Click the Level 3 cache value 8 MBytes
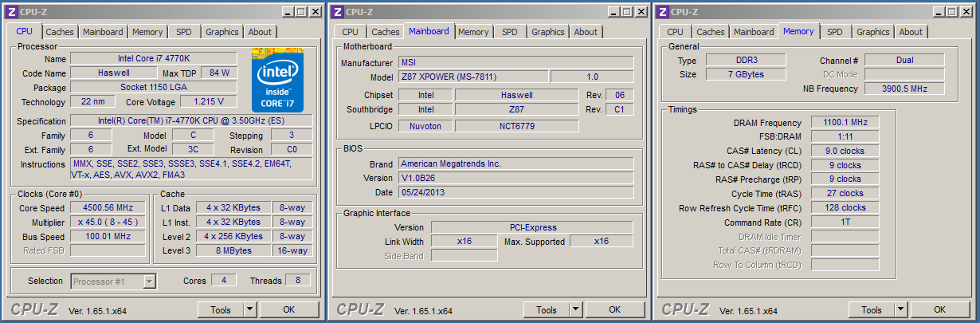Image resolution: width=980 pixels, height=323 pixels. tap(233, 250)
